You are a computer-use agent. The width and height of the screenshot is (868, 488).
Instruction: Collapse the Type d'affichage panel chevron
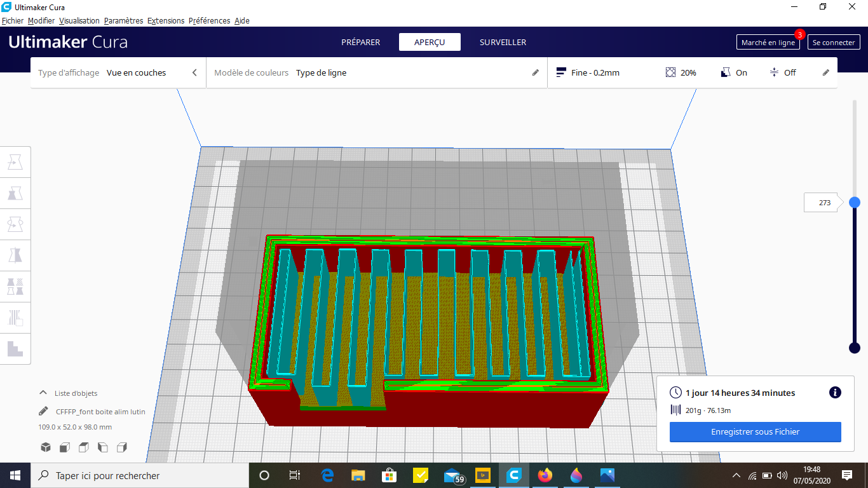pos(195,72)
